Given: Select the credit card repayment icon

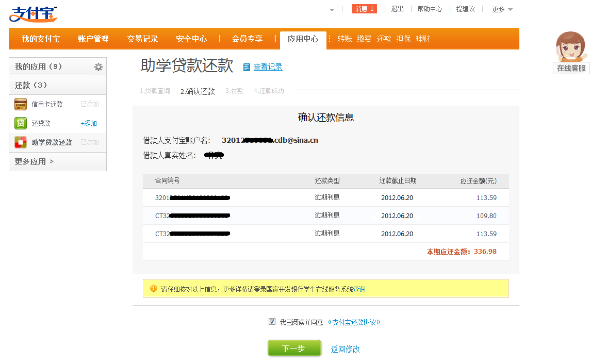Looking at the screenshot, I should pyautogui.click(x=21, y=104).
